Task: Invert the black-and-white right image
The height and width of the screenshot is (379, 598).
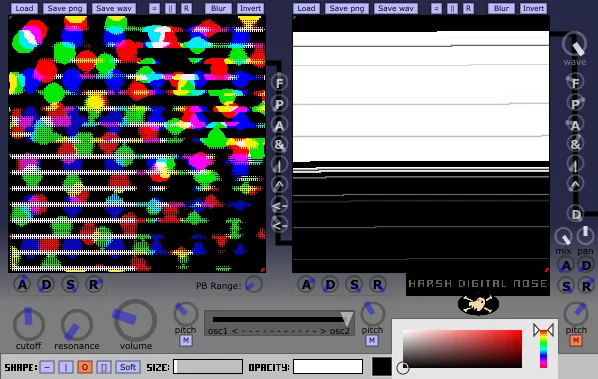Action: (533, 8)
